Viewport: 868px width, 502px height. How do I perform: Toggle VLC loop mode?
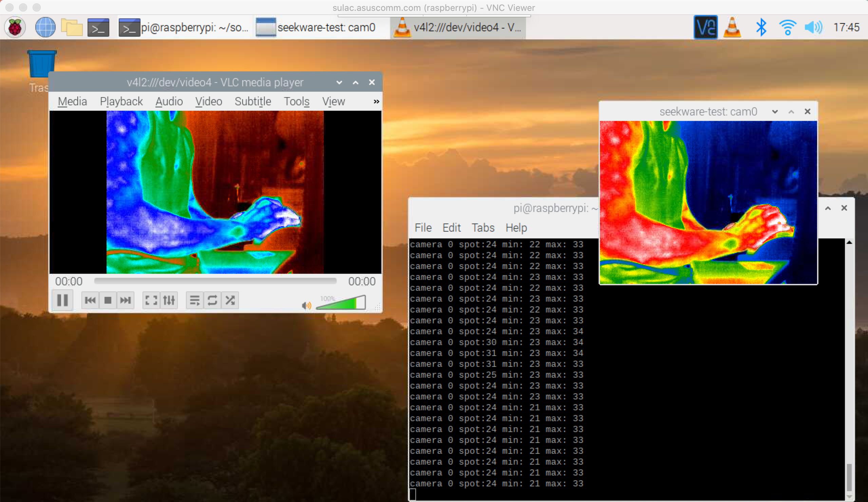212,300
